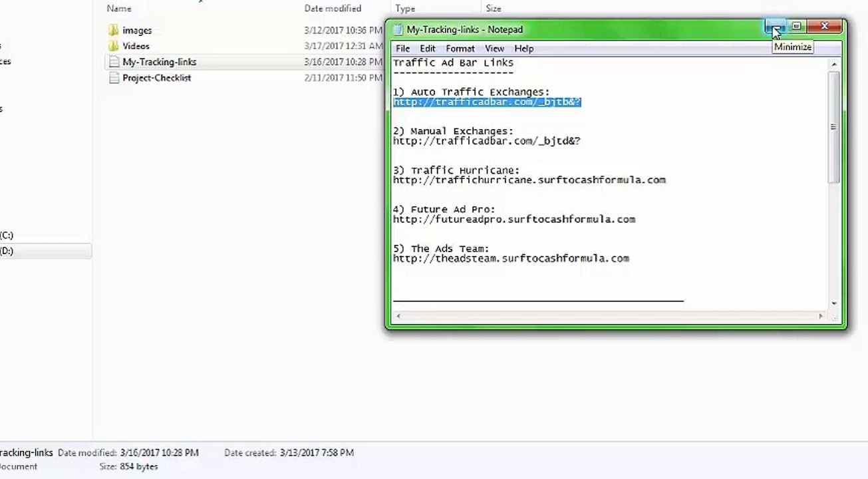The image size is (868, 479).
Task: Sort files by the Size column header
Action: (x=494, y=9)
